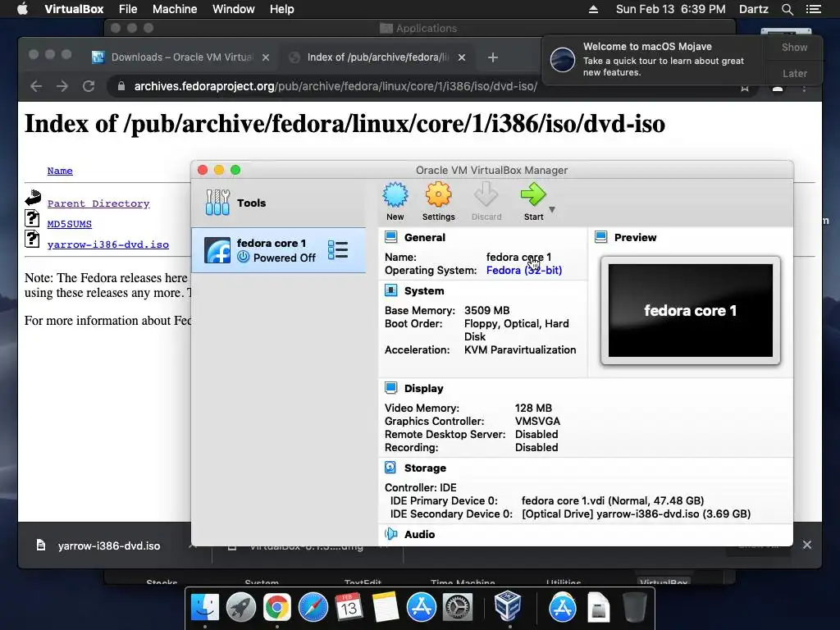Screen dimensions: 840x630
Task: Open the Help menu
Action: tap(282, 9)
